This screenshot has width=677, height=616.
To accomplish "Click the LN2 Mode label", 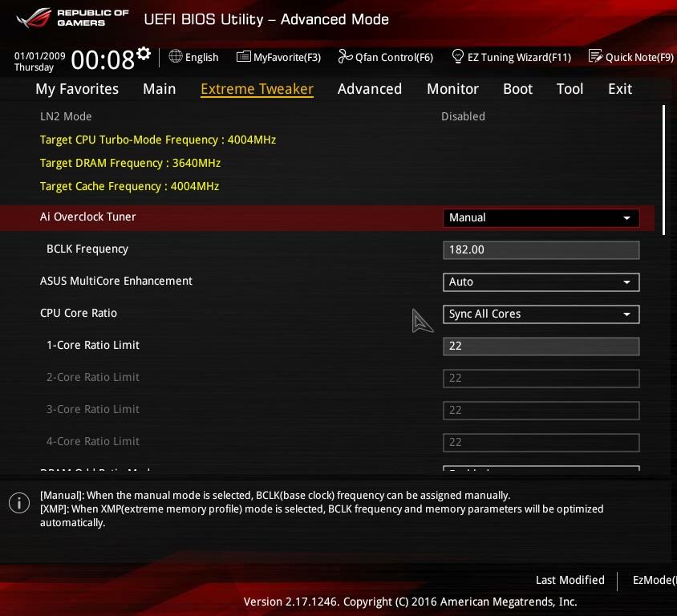I will click(x=66, y=116).
